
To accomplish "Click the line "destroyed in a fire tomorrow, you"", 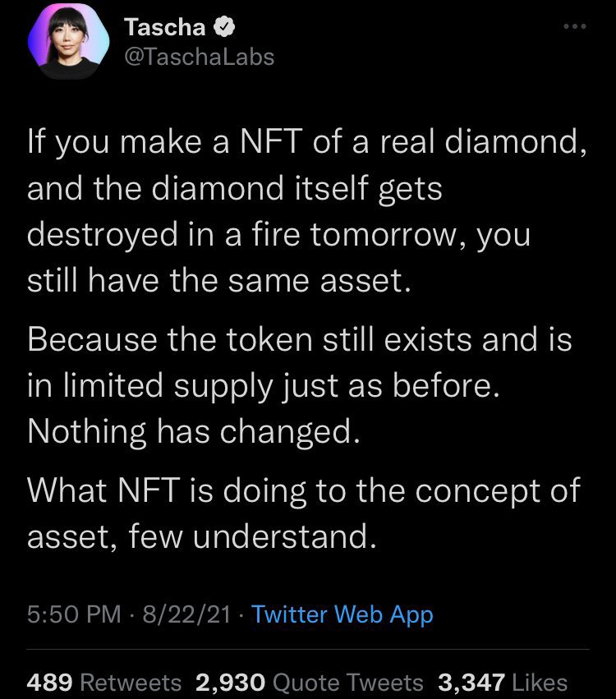I will click(x=278, y=236).
